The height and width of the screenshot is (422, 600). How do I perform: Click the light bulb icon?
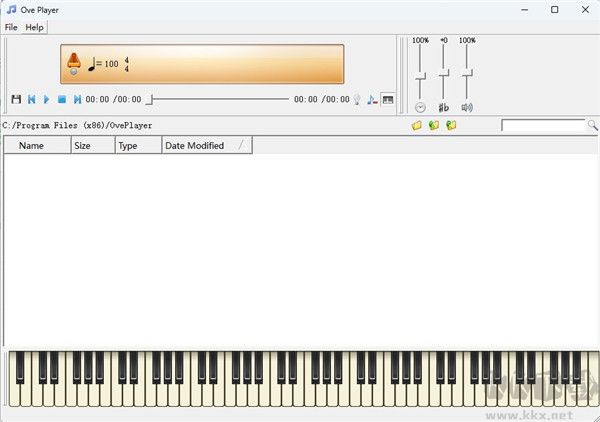coord(357,99)
